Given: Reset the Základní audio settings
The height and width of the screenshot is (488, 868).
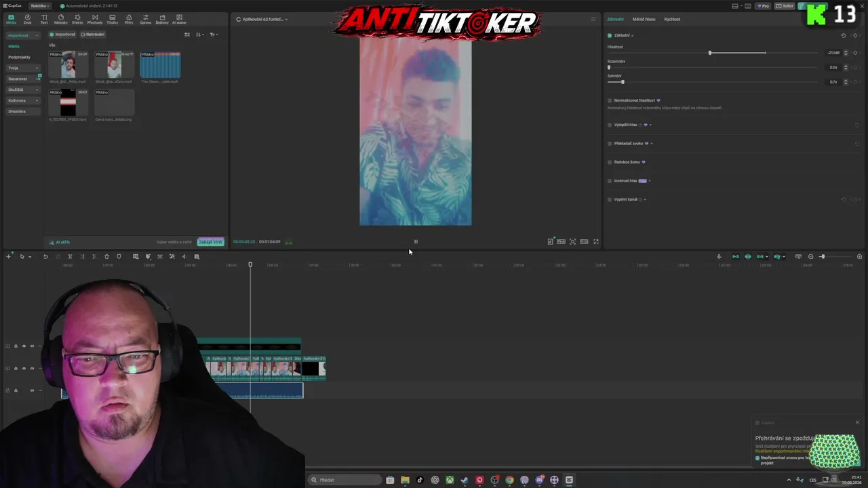Looking at the screenshot, I should pos(844,35).
